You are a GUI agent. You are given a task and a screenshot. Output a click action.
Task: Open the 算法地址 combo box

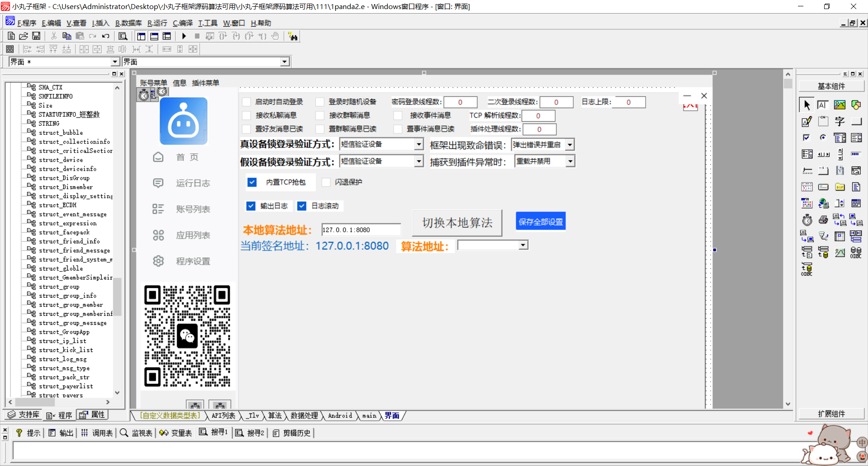pyautogui.click(x=523, y=245)
